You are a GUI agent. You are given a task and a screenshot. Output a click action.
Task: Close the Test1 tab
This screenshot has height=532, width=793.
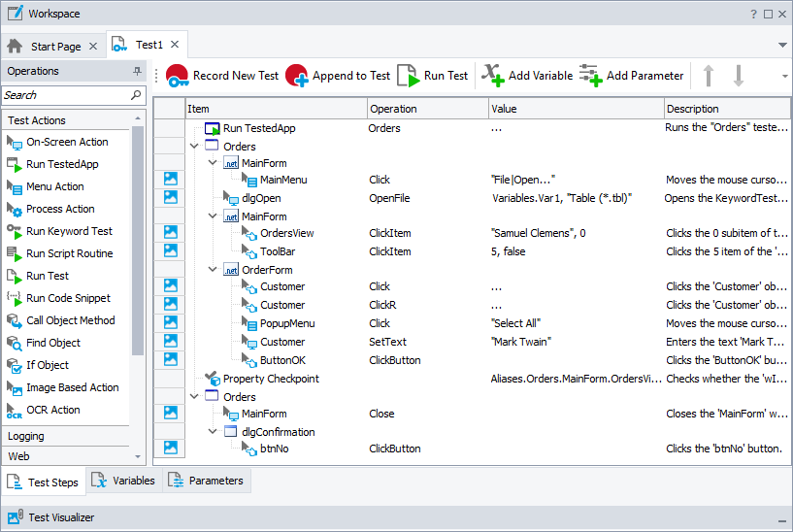point(175,45)
